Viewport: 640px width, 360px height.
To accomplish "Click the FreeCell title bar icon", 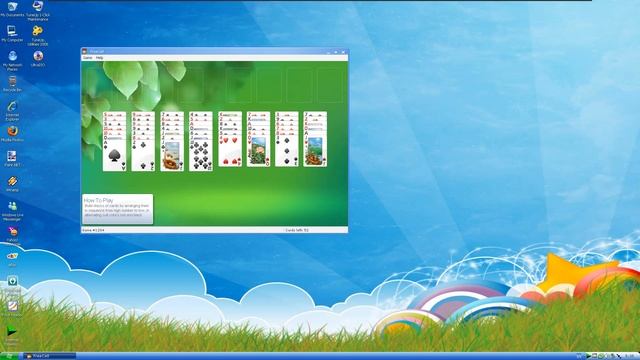I will (x=84, y=51).
